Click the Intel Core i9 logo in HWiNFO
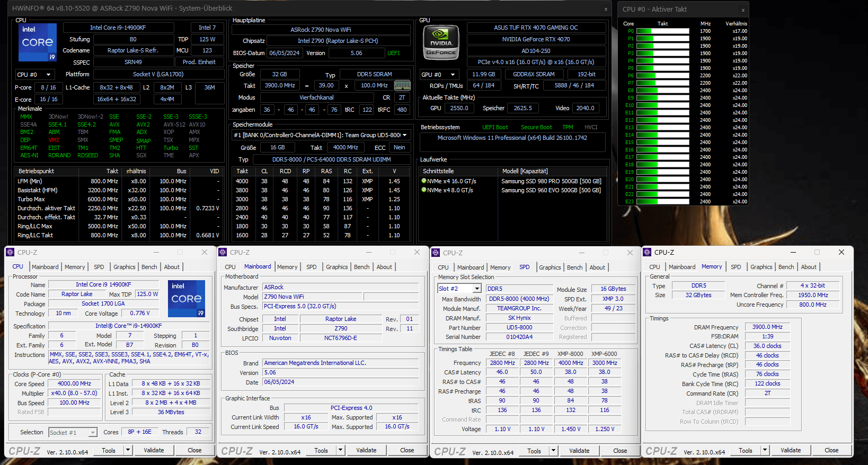This screenshot has height=465, width=868. tap(38, 42)
